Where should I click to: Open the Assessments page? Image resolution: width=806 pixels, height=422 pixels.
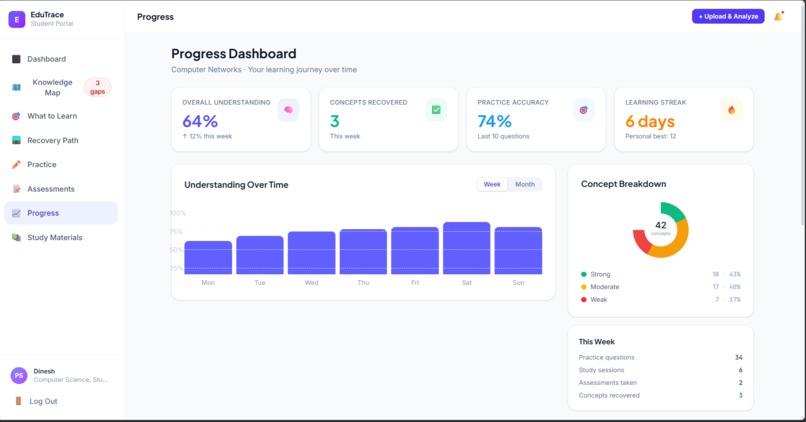pyautogui.click(x=61, y=189)
